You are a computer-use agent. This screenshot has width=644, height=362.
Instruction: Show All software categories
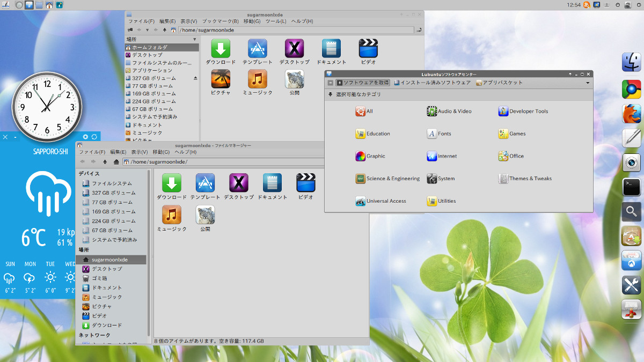click(x=364, y=112)
